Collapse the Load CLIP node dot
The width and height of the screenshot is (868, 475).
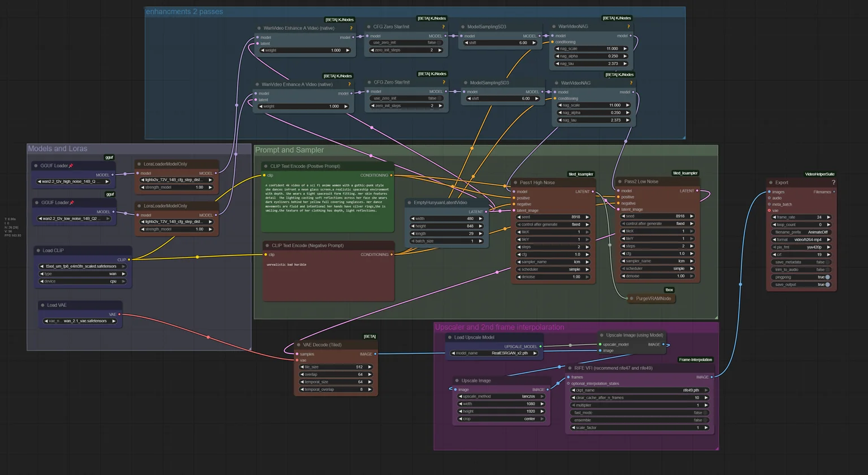pos(38,251)
